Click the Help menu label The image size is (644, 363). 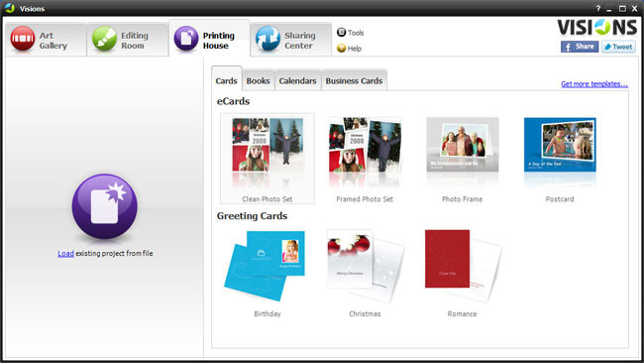355,49
